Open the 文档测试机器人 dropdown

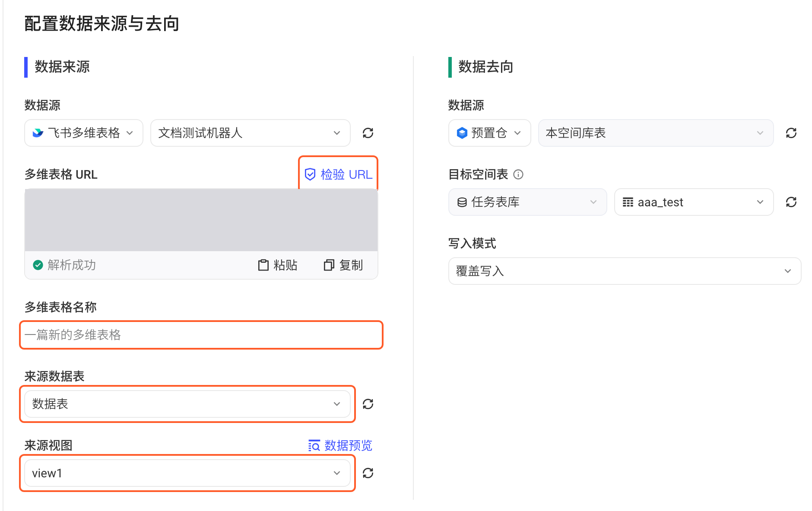click(250, 133)
